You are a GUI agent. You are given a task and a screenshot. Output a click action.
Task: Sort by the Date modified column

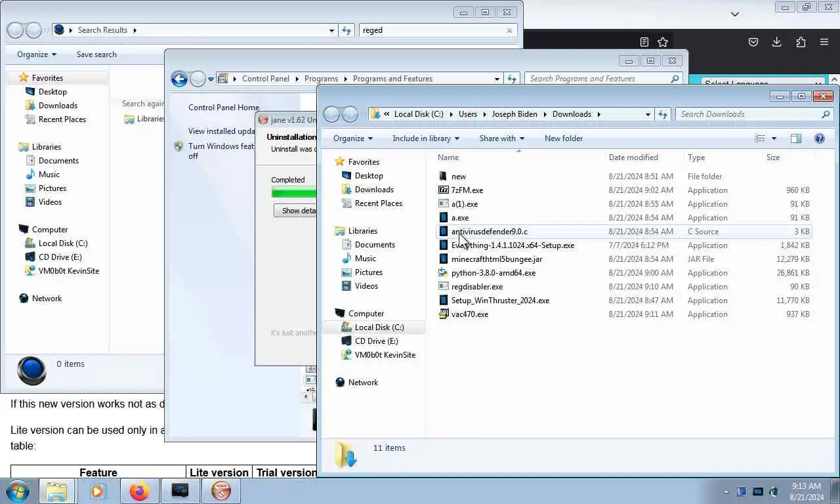pos(633,157)
